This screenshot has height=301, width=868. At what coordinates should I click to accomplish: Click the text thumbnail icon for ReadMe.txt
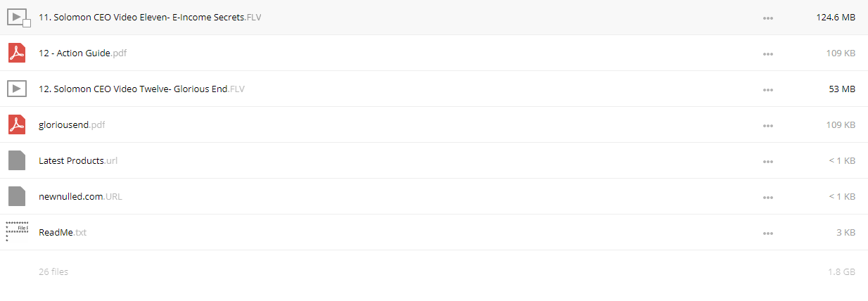coord(17,231)
